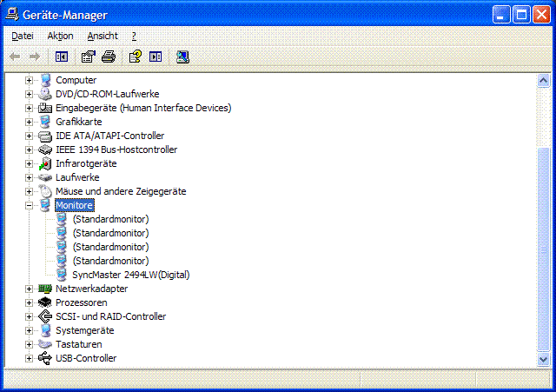Collapse the Monitore tree node
The height and width of the screenshot is (392, 556).
30,205
